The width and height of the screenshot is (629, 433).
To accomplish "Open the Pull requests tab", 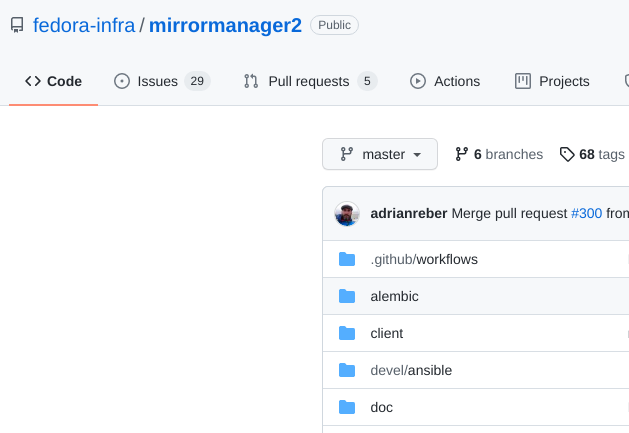I will click(x=310, y=81).
